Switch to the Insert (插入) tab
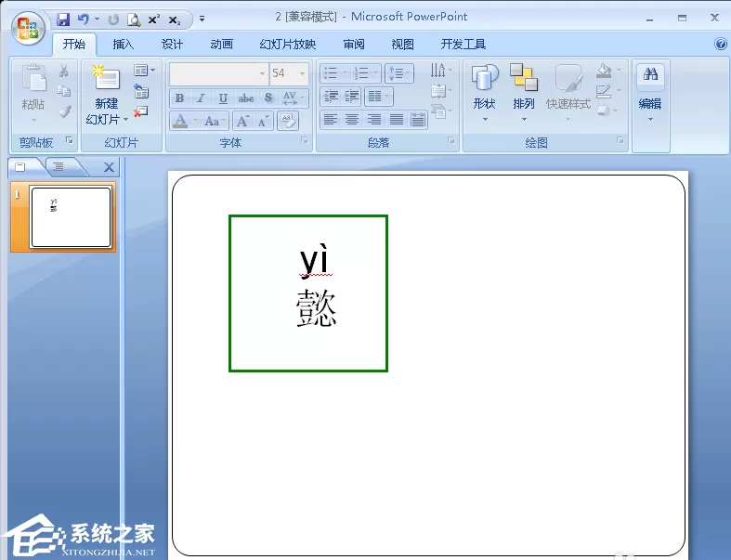 [124, 45]
